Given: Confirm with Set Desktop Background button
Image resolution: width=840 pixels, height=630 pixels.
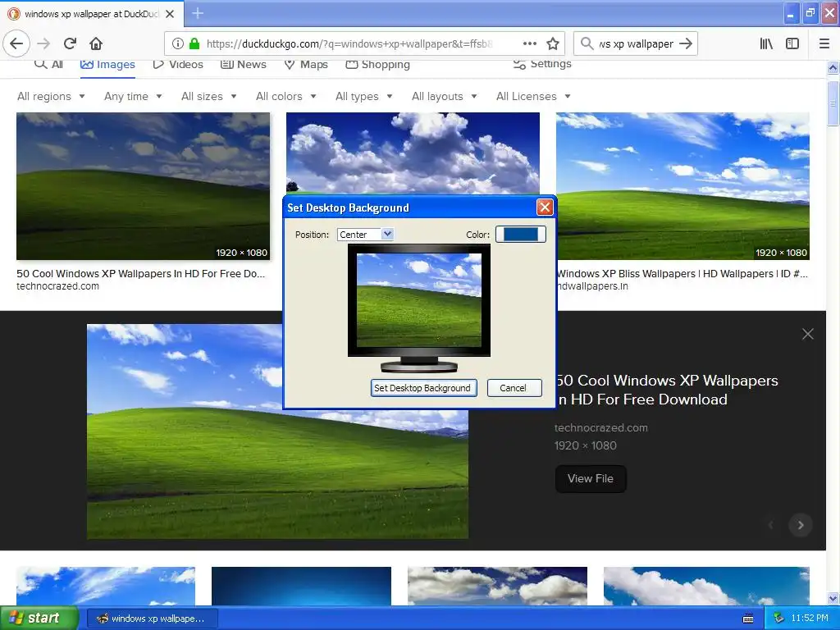Looking at the screenshot, I should pyautogui.click(x=422, y=388).
